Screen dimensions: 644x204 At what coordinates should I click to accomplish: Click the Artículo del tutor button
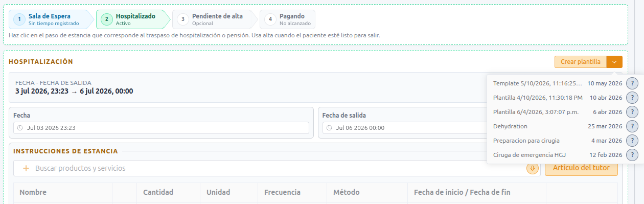point(581,168)
